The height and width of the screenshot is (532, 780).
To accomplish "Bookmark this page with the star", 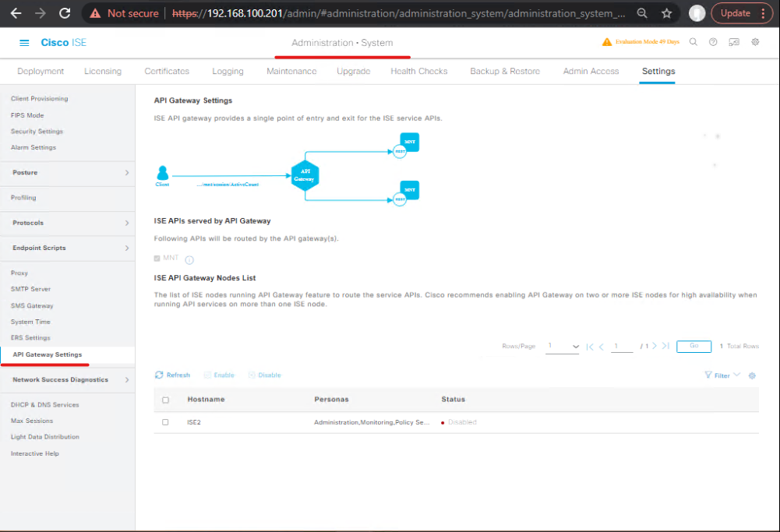I will pyautogui.click(x=666, y=13).
